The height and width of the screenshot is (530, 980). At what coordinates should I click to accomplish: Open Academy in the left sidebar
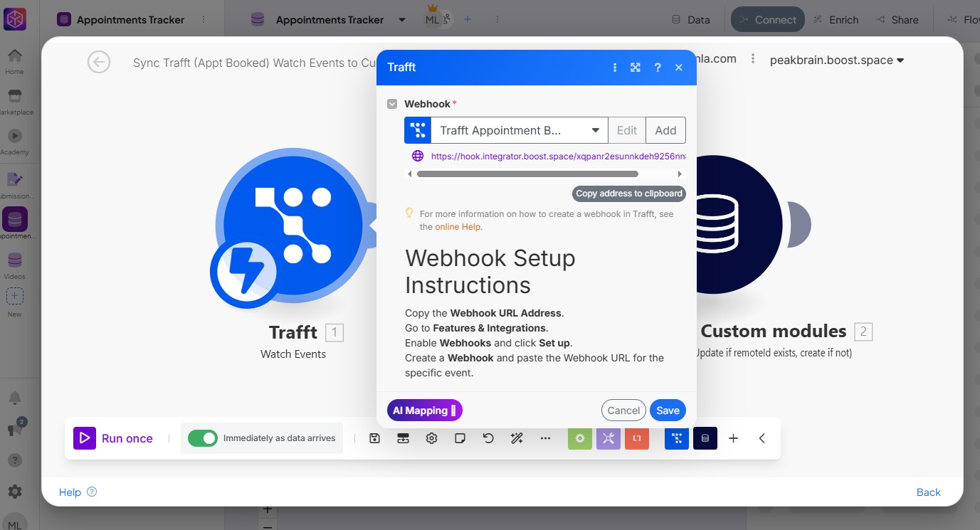pyautogui.click(x=14, y=142)
